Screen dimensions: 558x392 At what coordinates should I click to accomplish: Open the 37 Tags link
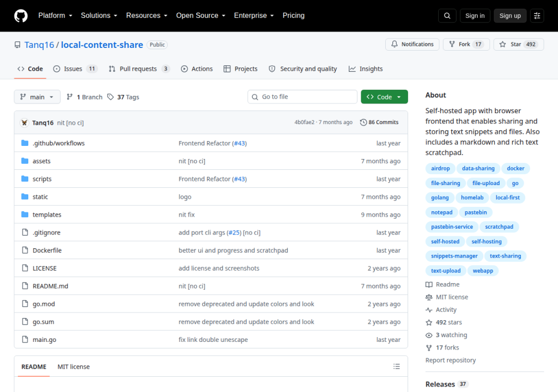tap(123, 97)
